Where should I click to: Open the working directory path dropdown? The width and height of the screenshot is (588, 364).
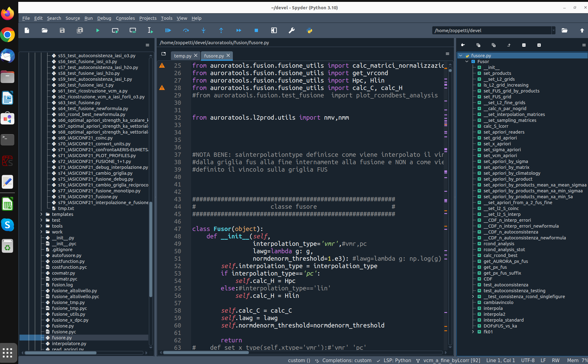tap(553, 30)
